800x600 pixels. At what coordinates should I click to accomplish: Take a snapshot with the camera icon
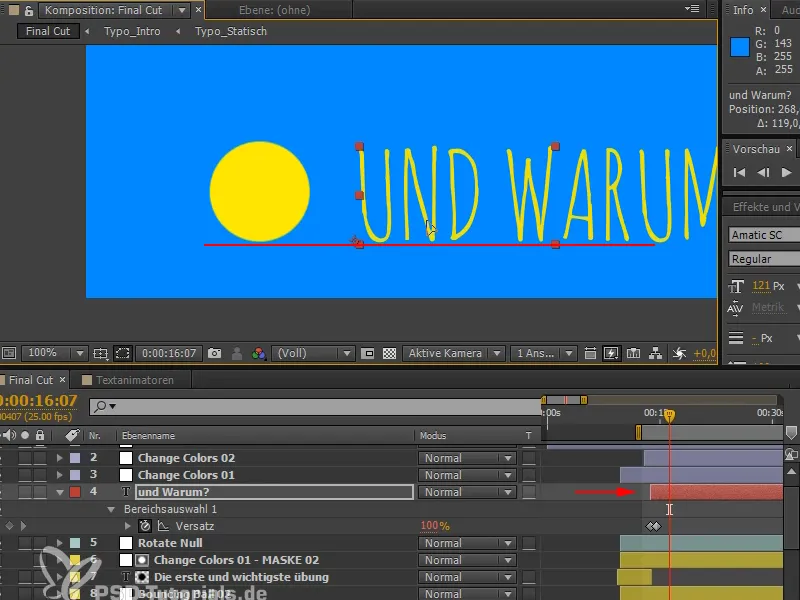coord(215,353)
